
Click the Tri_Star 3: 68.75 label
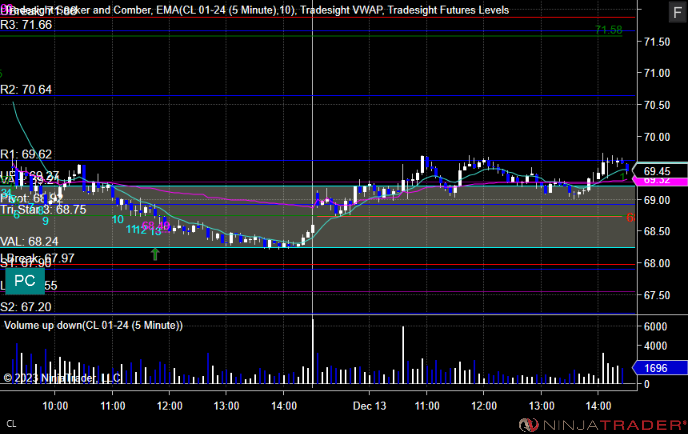click(x=43, y=209)
